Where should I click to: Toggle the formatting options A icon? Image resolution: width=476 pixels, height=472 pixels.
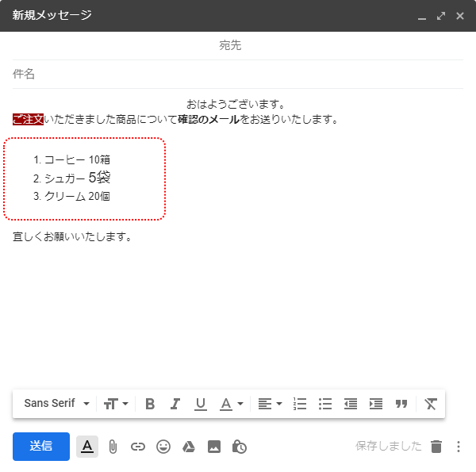point(87,447)
